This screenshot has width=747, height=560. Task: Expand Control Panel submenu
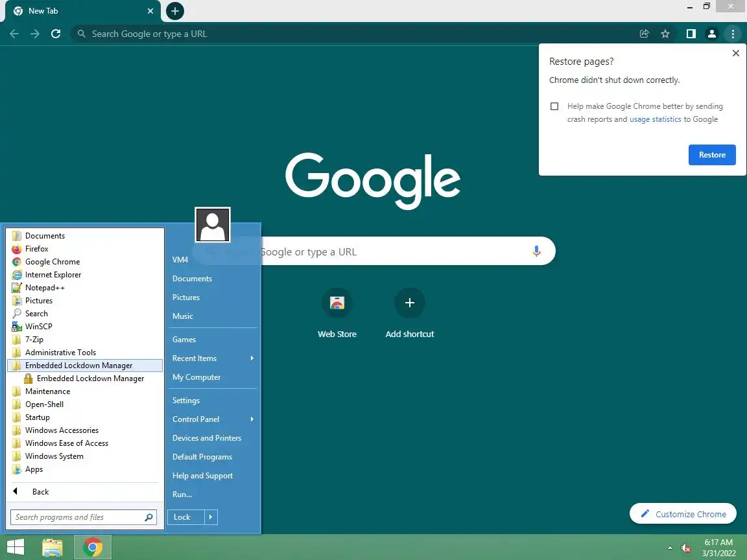point(213,419)
